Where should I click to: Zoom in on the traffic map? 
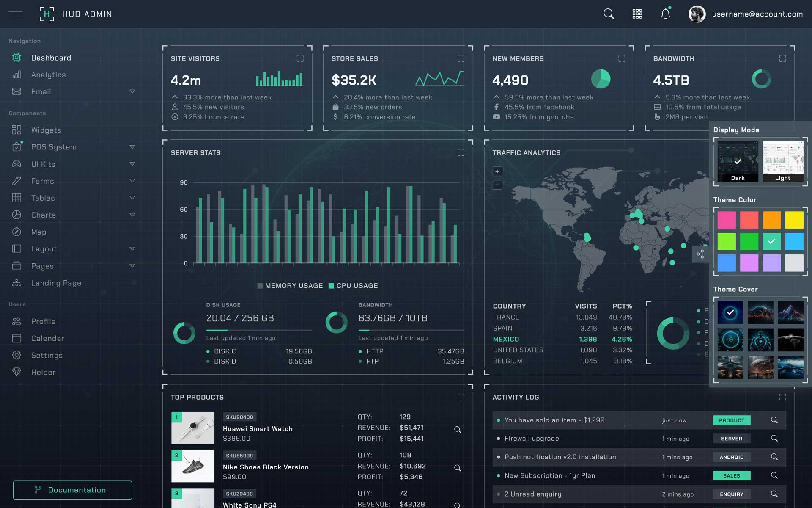click(497, 171)
